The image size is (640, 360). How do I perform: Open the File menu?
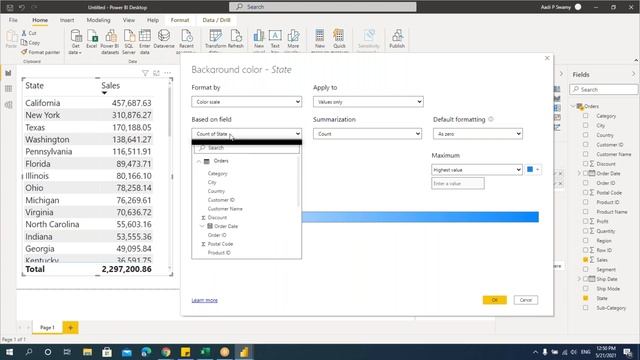click(13, 20)
